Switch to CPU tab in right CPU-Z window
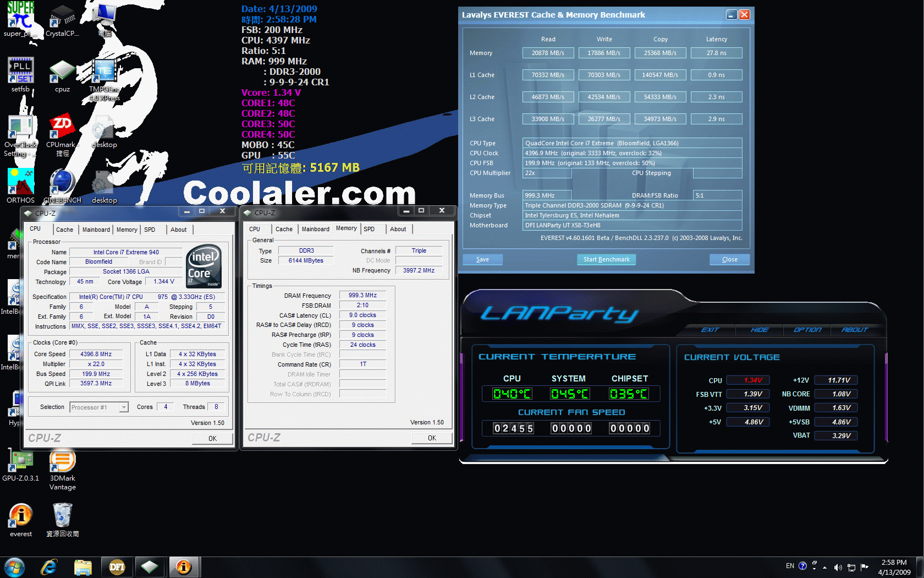Screen dimensions: 924x578 pyautogui.click(x=255, y=229)
